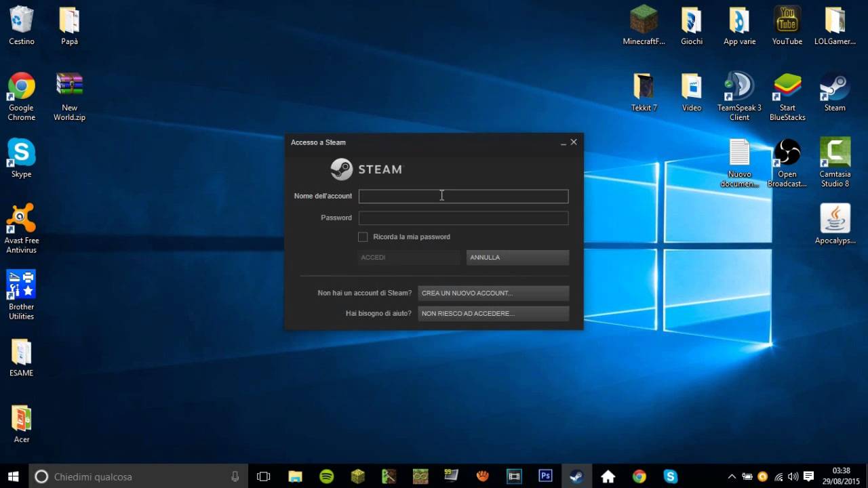Click the Wi-Fi network tray icon
Viewport: 868px width, 488px height.
(778, 476)
